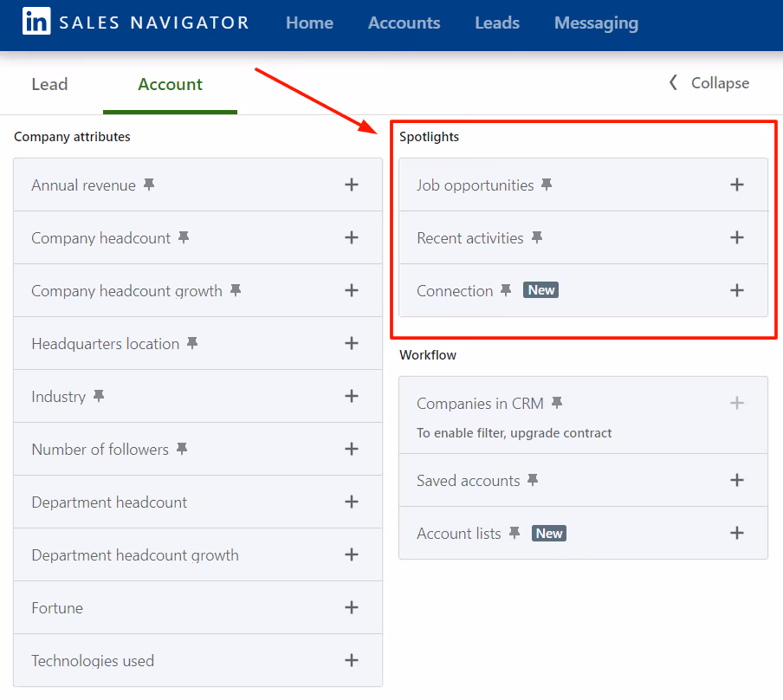Click the pin icon next to Job opportunities

coord(546,184)
